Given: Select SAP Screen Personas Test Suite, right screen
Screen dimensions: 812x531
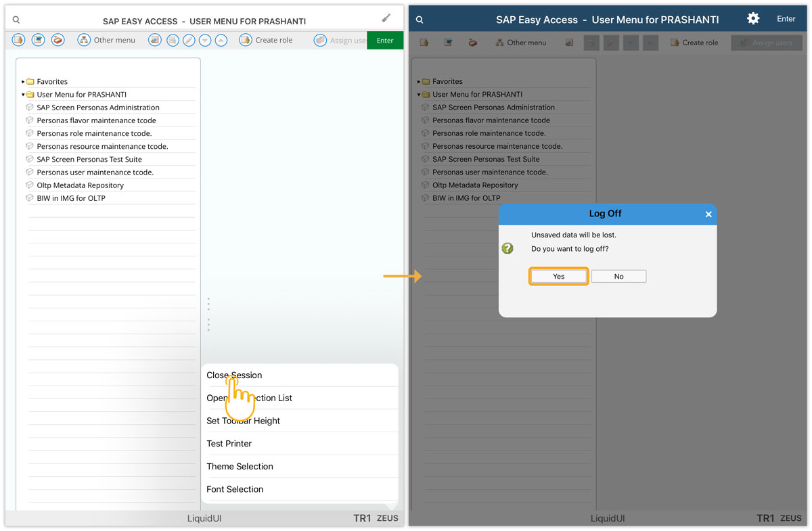Looking at the screenshot, I should [x=486, y=159].
